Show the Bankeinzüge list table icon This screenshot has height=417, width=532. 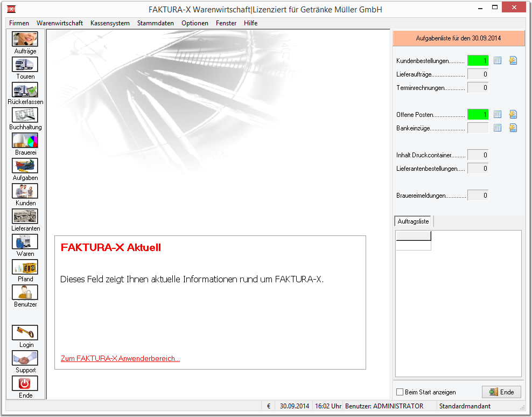(x=498, y=128)
